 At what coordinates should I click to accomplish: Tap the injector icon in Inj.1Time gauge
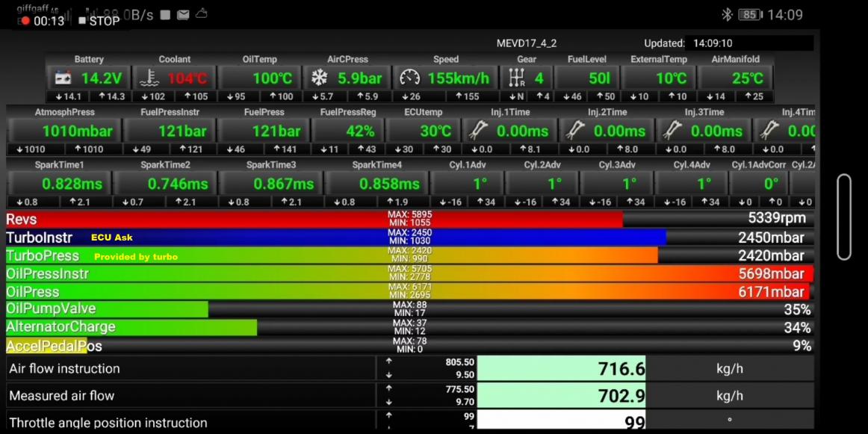pyautogui.click(x=478, y=131)
